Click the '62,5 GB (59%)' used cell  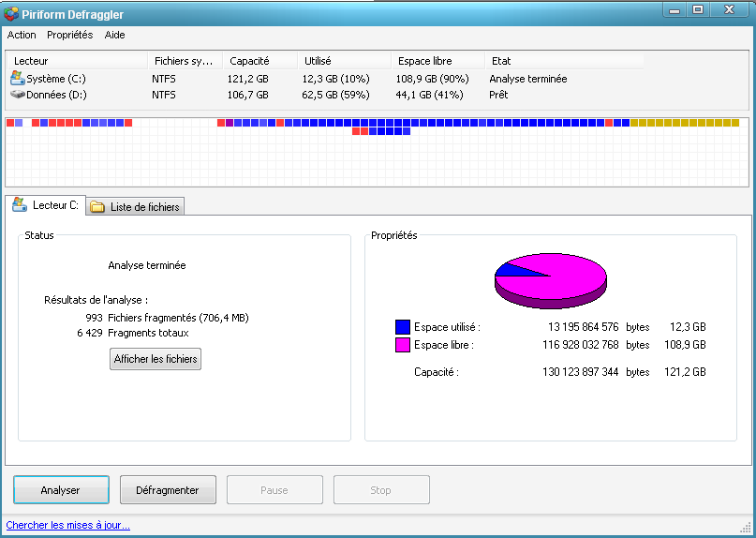(x=335, y=95)
